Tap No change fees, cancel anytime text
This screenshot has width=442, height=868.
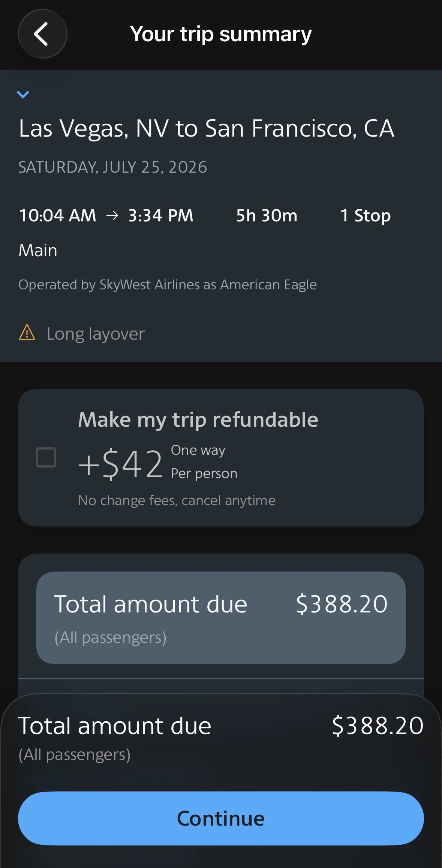coord(177,501)
